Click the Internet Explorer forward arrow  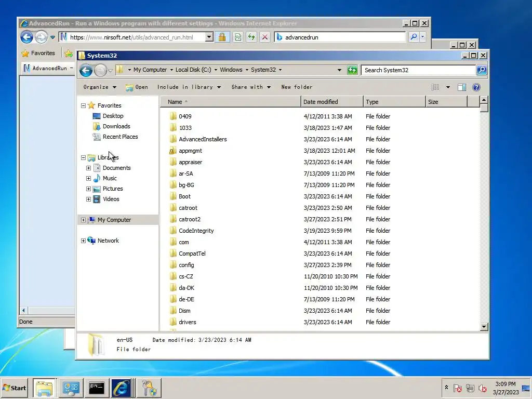(42, 37)
